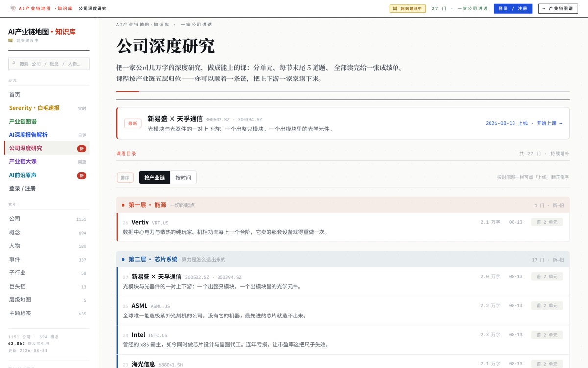Viewport: 588px width, 368px height.
Task: Click the 共 27 门 · 持续增补 text
Action: [x=544, y=154]
